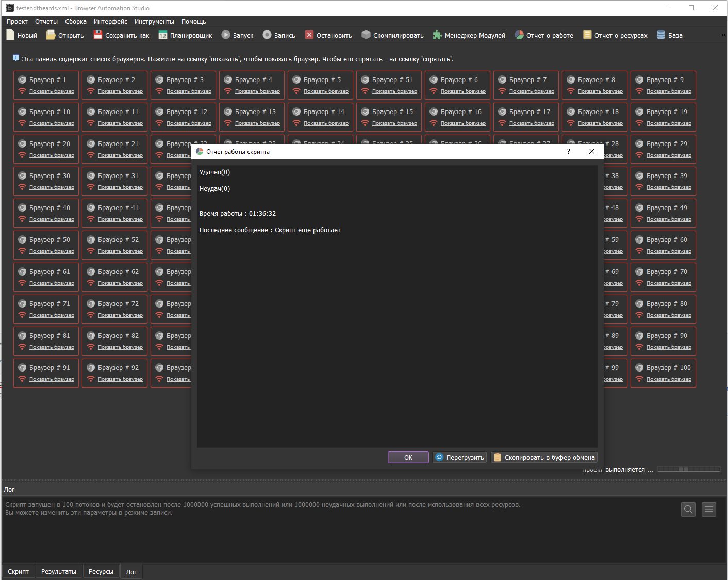Click the project execution progress bar
The height and width of the screenshot is (580, 728).
click(x=688, y=469)
